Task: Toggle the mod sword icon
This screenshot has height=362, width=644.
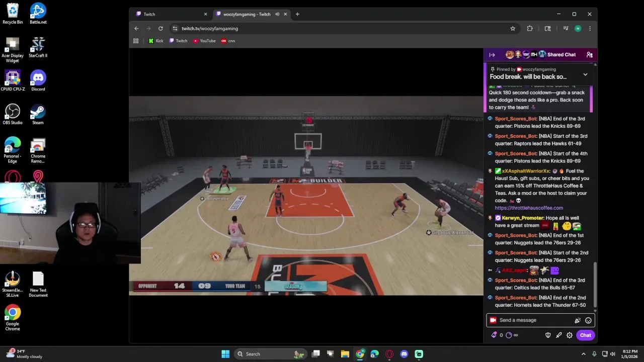Action: 558,335
